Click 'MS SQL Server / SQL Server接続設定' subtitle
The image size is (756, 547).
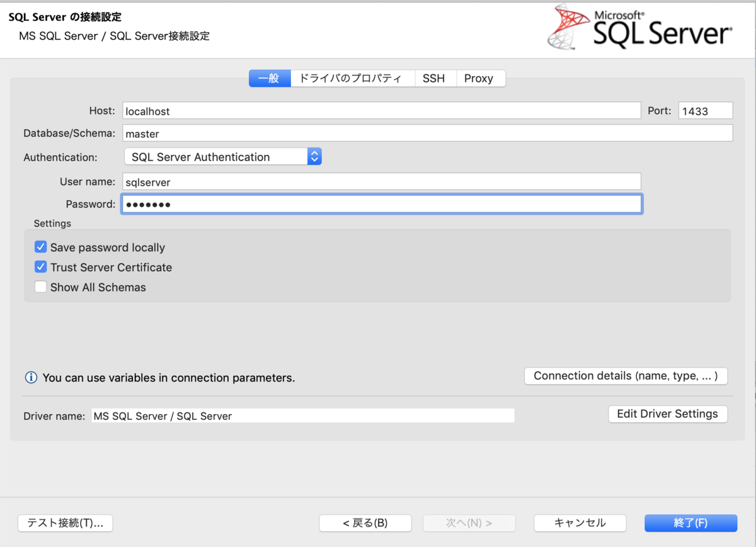(115, 36)
